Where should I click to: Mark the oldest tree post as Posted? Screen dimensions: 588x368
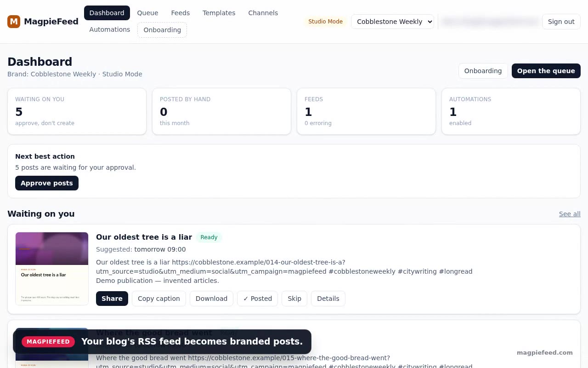point(257,299)
